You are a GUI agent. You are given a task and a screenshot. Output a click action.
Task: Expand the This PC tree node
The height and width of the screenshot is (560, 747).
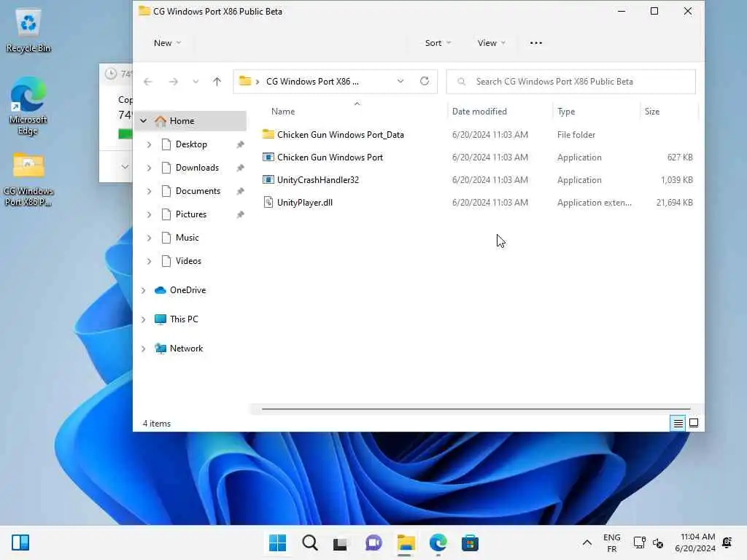click(x=144, y=319)
